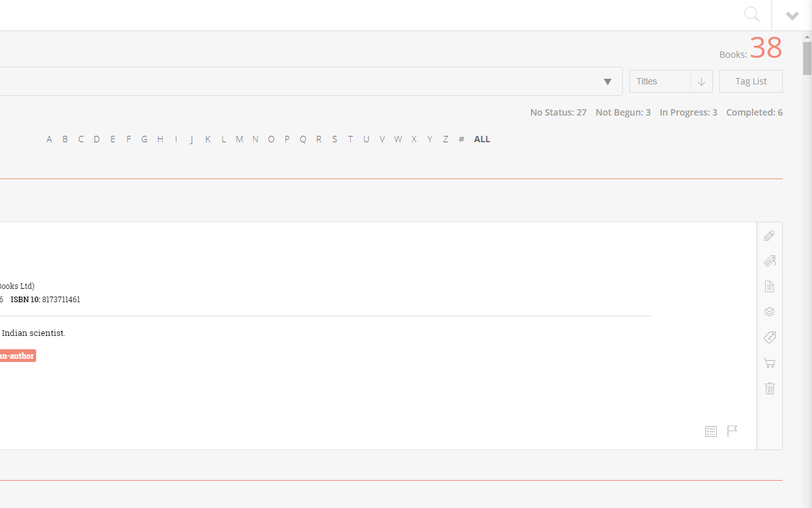The image size is (812, 508).
Task: Delete the book with the trash icon
Action: [769, 388]
